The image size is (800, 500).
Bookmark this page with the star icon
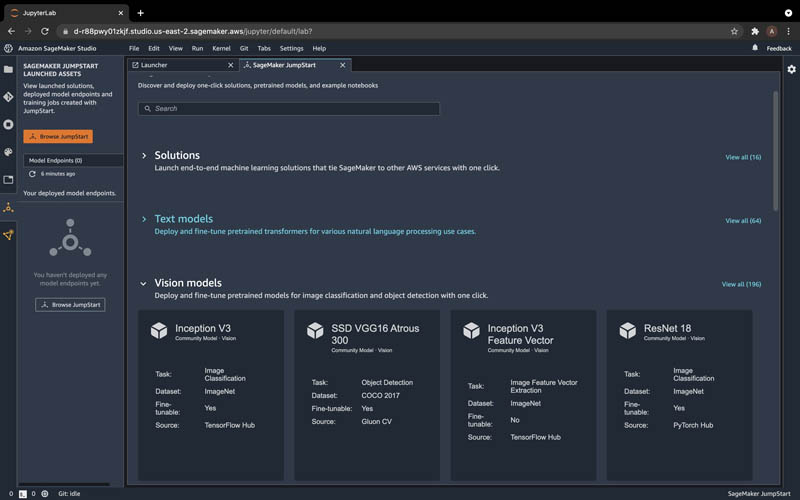click(734, 31)
